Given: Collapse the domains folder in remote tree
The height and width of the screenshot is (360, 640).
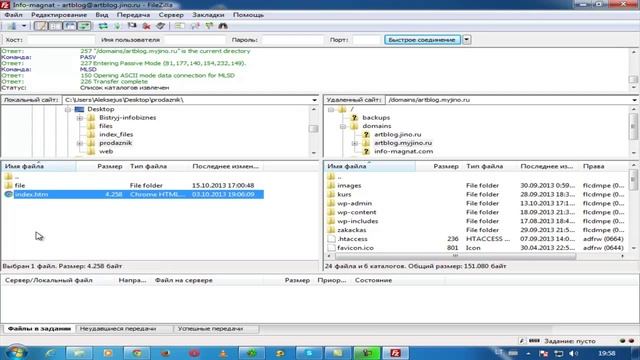Looking at the screenshot, I should [x=343, y=127].
